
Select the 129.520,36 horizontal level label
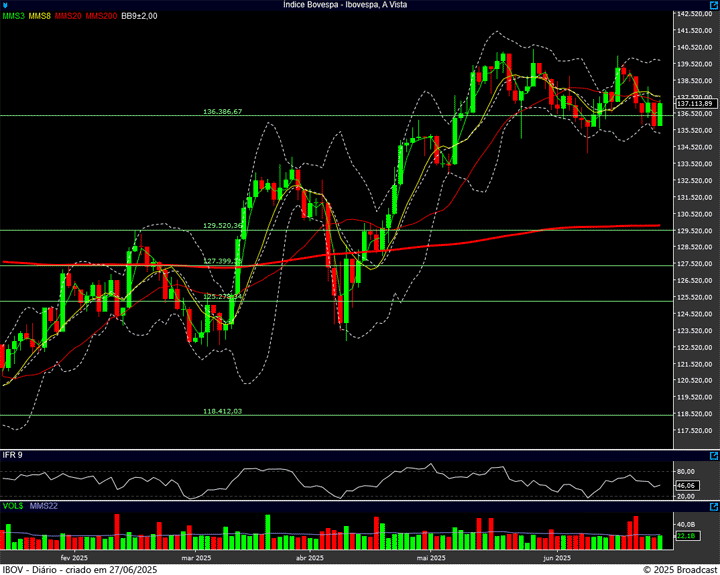tap(222, 225)
